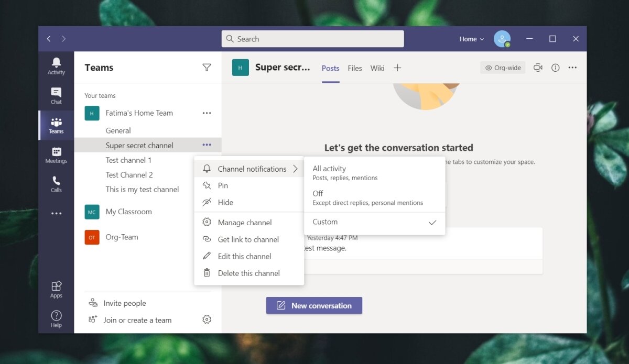This screenshot has height=364, width=629.
Task: Click Invite people
Action: (x=124, y=303)
